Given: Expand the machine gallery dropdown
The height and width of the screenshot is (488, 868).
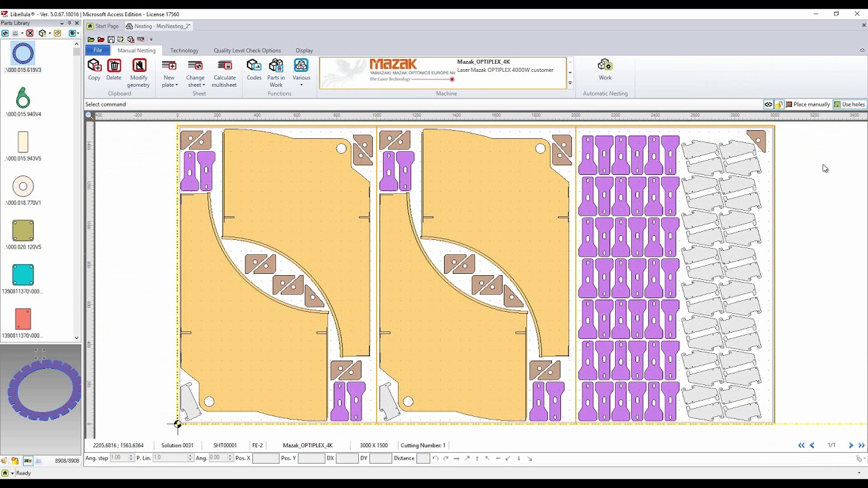Looking at the screenshot, I should coord(570,83).
